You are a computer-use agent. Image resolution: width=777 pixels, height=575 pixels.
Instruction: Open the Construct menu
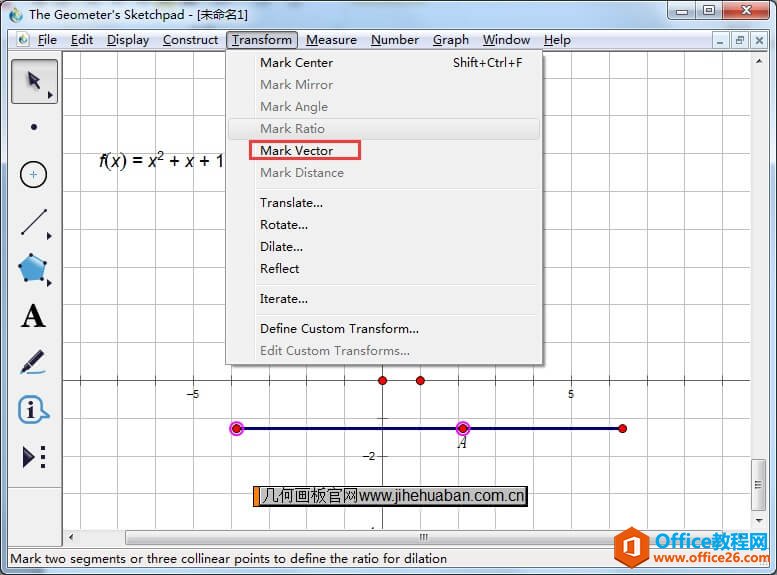[x=190, y=40]
